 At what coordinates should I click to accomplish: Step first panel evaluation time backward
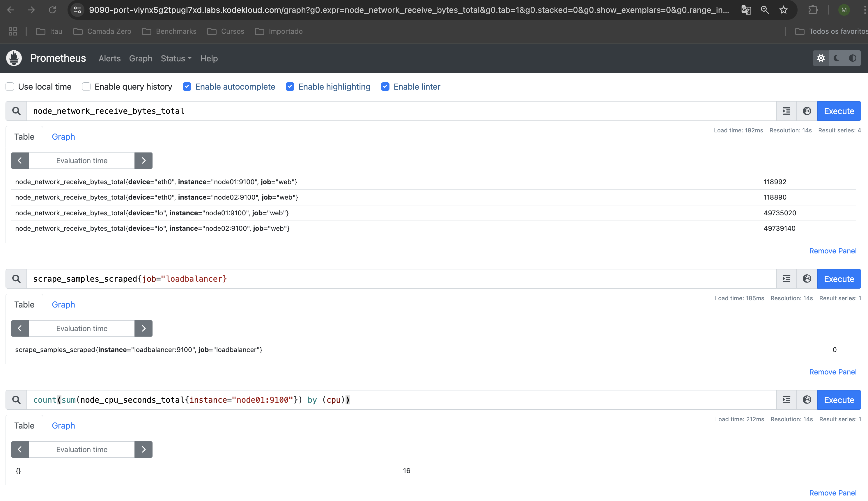[x=20, y=161]
